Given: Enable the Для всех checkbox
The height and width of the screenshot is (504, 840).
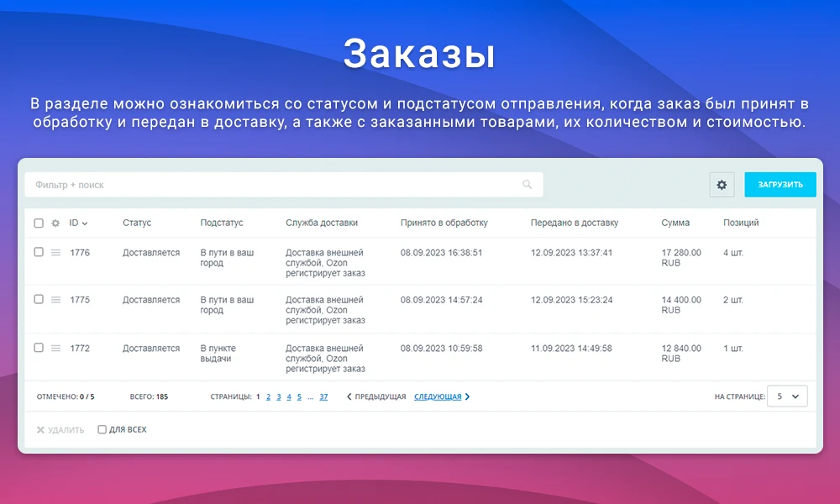Looking at the screenshot, I should (102, 429).
